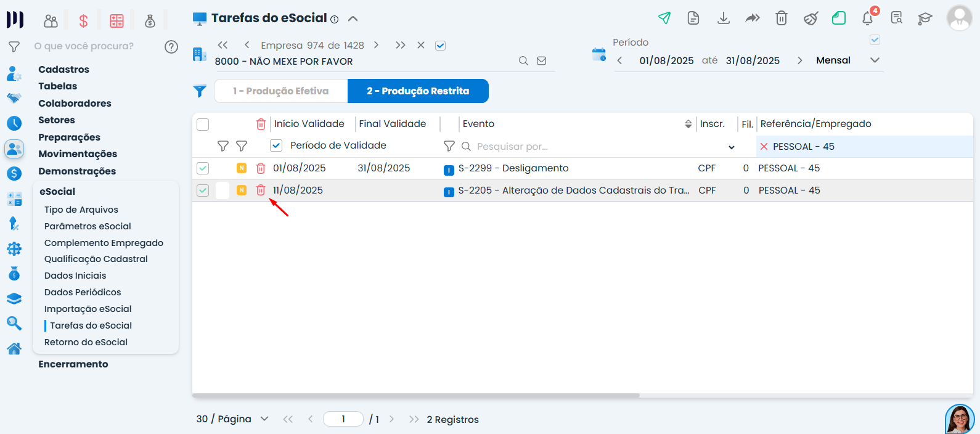This screenshot has height=434, width=980.
Task: Click the green sheet icon in toolbar
Action: point(839,18)
